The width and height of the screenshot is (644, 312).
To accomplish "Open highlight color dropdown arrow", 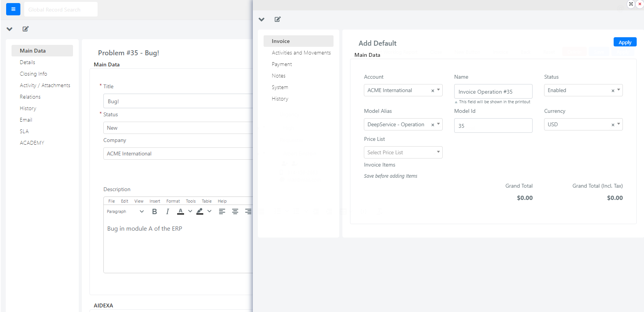I will pos(209,211).
